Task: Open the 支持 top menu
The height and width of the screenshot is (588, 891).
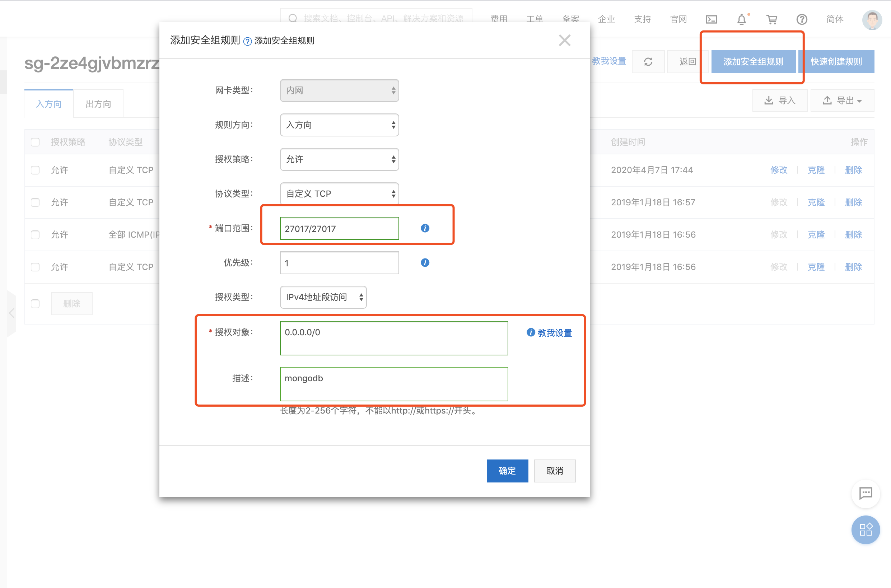Action: (x=642, y=19)
